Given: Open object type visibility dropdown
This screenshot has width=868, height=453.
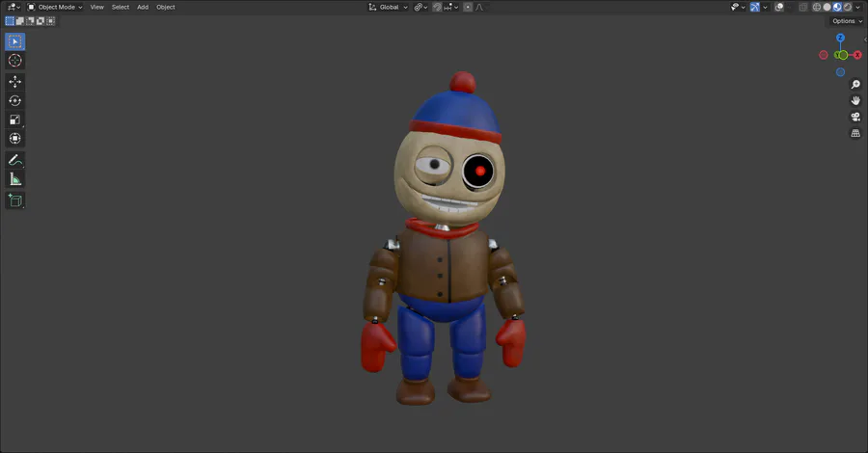Looking at the screenshot, I should coord(738,7).
